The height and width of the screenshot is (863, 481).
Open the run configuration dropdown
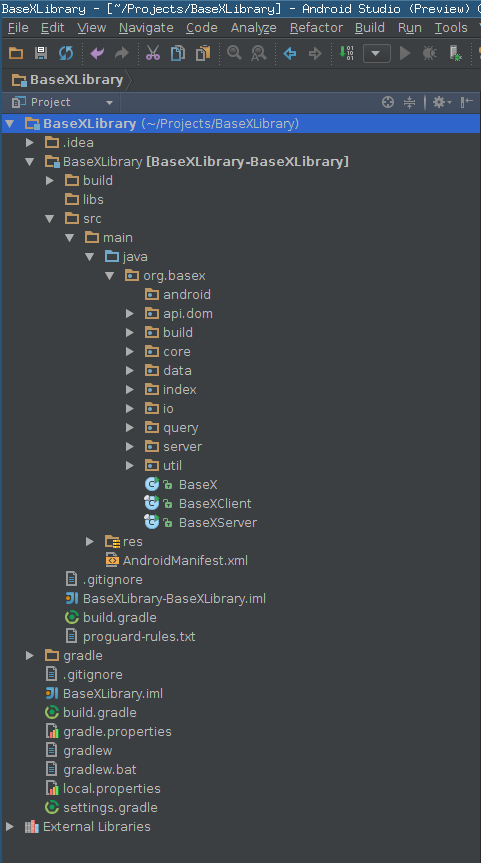click(376, 53)
